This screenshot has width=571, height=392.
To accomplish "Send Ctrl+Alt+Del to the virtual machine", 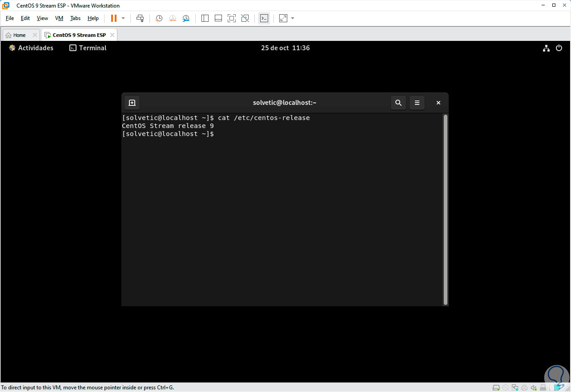I will coord(140,18).
